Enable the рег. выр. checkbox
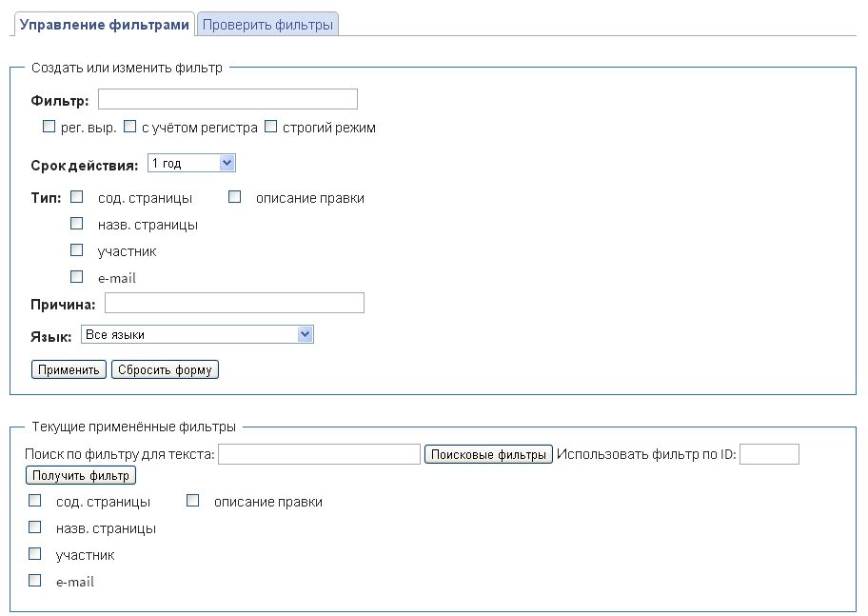Screen dimensions: 868x616 [49, 127]
